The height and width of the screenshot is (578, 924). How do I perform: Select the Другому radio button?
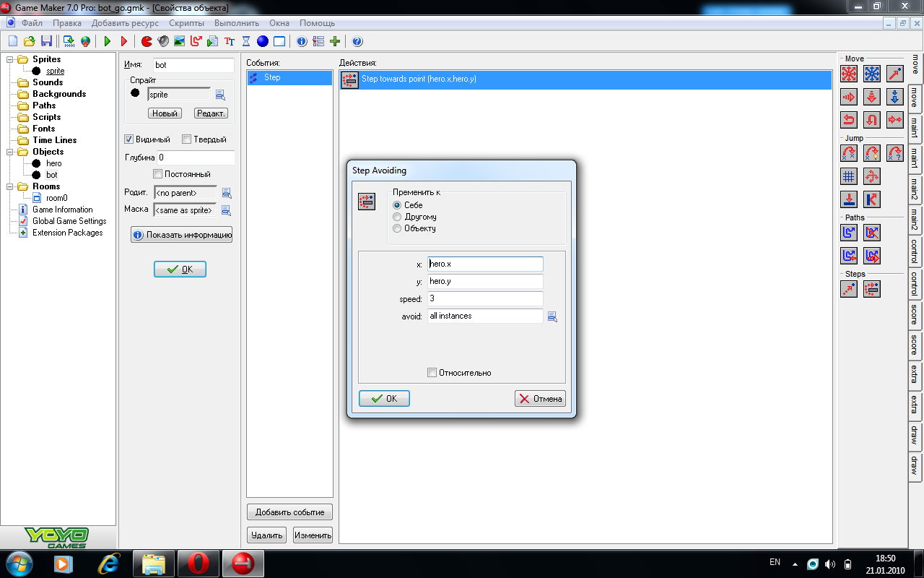click(397, 217)
